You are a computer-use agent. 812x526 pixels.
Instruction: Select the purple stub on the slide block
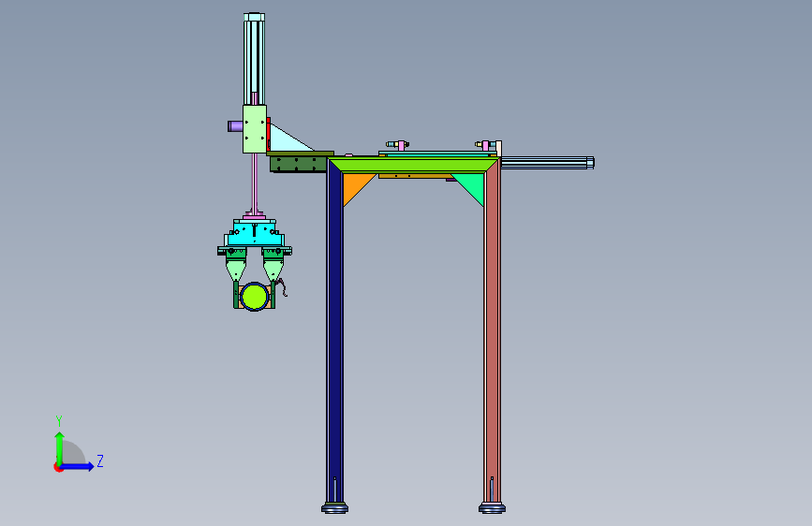click(x=235, y=125)
